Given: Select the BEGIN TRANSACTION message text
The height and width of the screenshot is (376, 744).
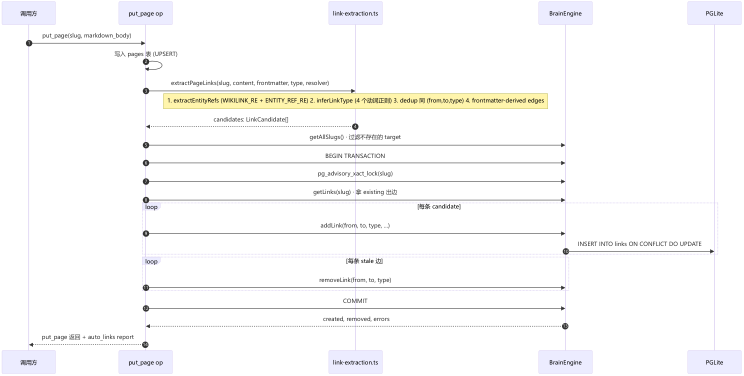Looking at the screenshot, I should point(355,156).
